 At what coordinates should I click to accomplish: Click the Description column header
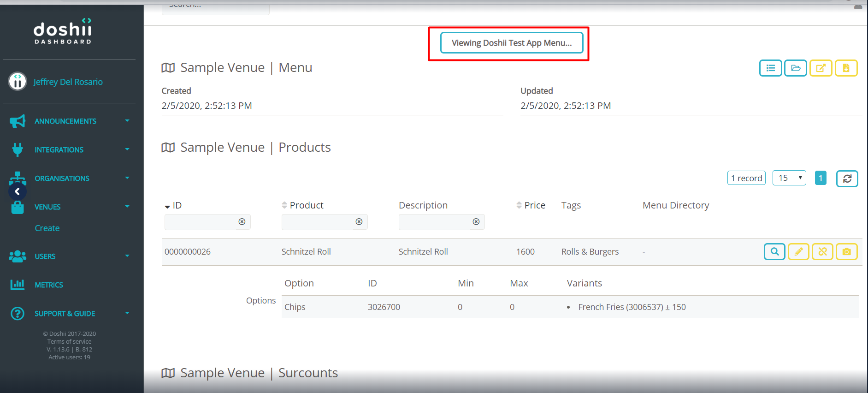click(x=423, y=206)
